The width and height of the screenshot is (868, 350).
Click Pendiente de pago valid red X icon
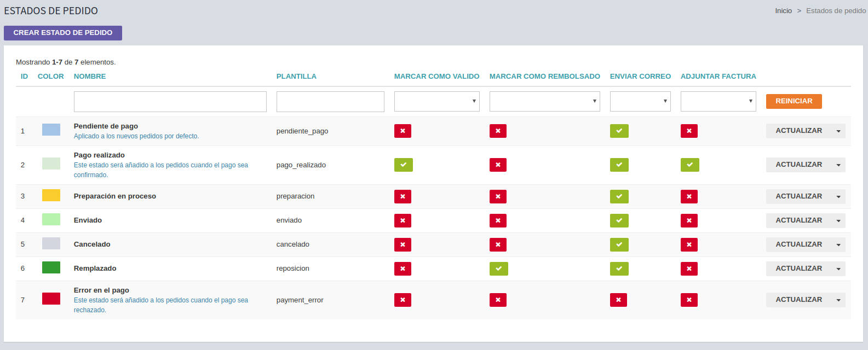(x=403, y=131)
